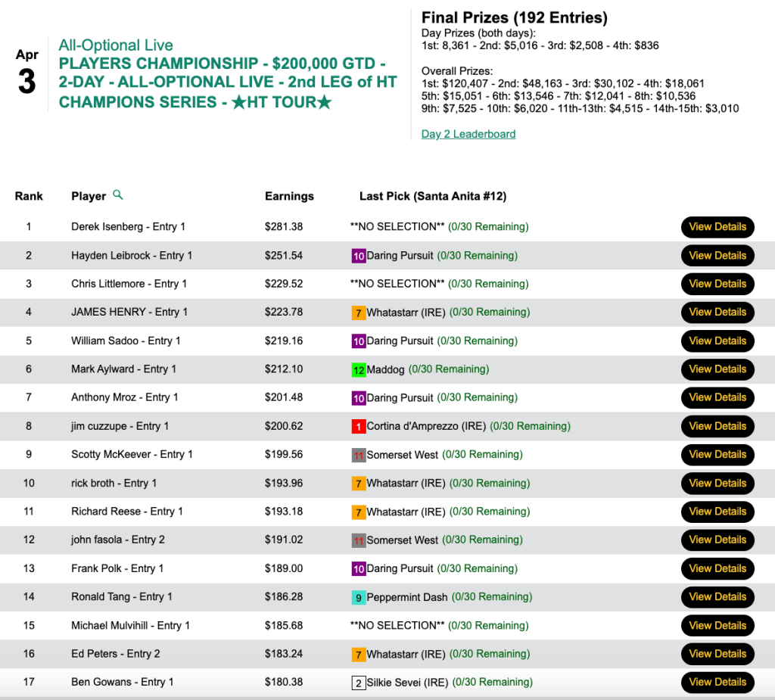
Task: Click the Player column header
Action: click(89, 196)
